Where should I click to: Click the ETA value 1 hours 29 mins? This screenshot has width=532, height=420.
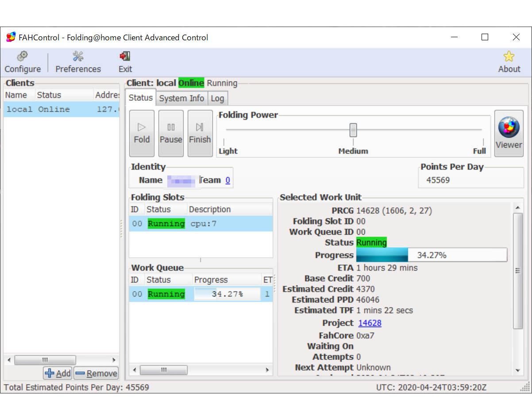(387, 268)
